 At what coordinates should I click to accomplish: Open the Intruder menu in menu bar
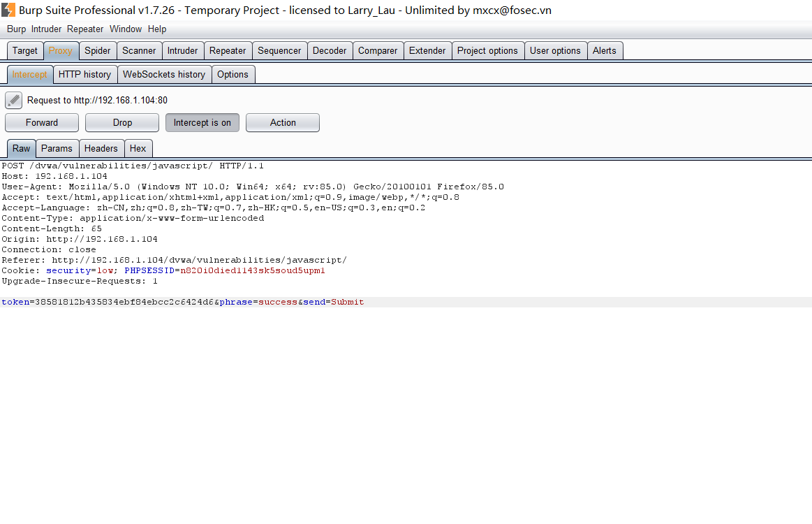[x=46, y=29]
